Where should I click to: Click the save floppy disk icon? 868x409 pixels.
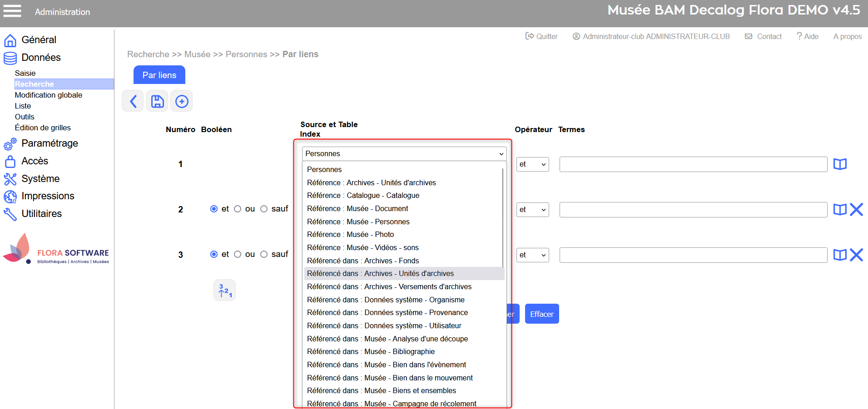tap(157, 101)
